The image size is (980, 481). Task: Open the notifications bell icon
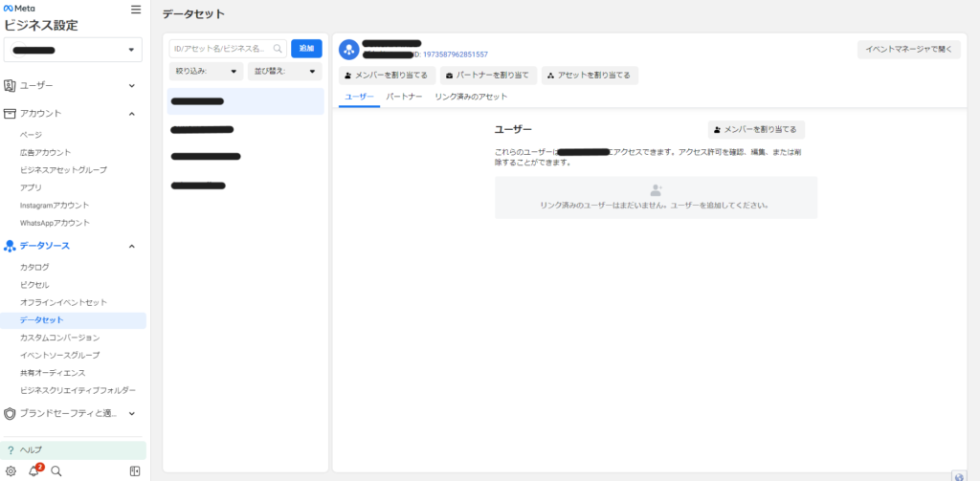coord(33,470)
